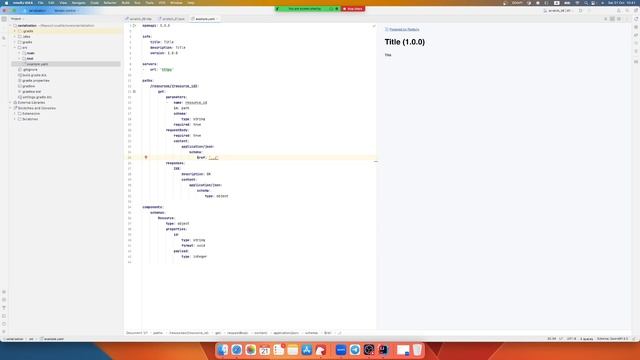This screenshot has height=360, width=640.
Task: Click the $ref value on the highlighted line
Action: (213, 158)
